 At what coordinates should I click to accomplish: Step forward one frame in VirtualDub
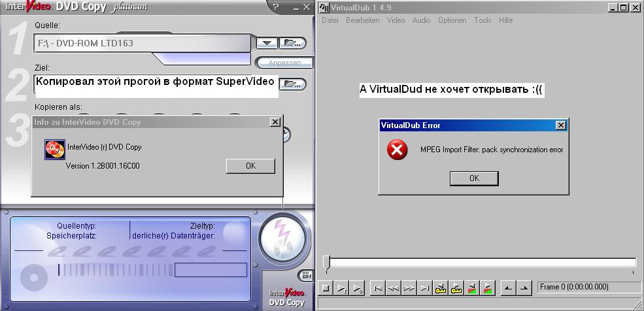click(x=409, y=288)
